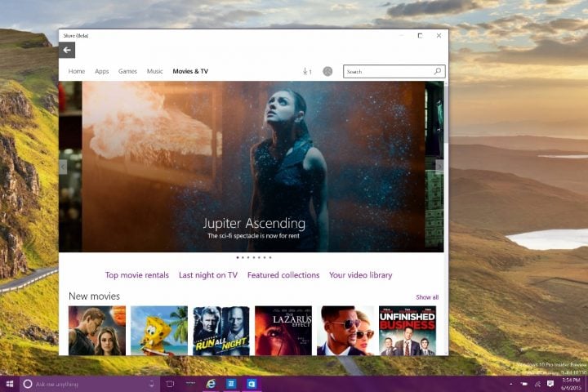Viewport: 588px width, 392px height.
Task: Open the Windows Start button
Action: 10,384
